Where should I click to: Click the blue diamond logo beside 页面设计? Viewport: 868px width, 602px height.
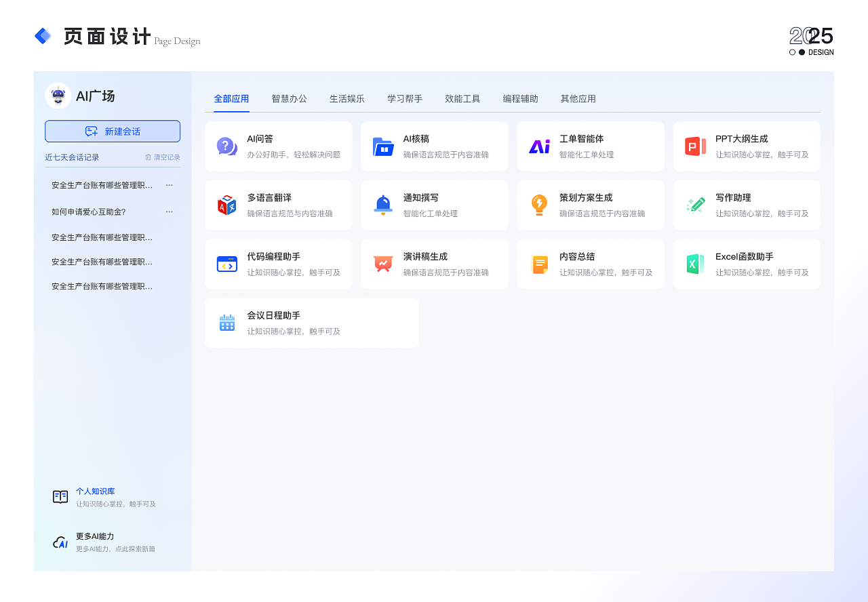point(43,36)
